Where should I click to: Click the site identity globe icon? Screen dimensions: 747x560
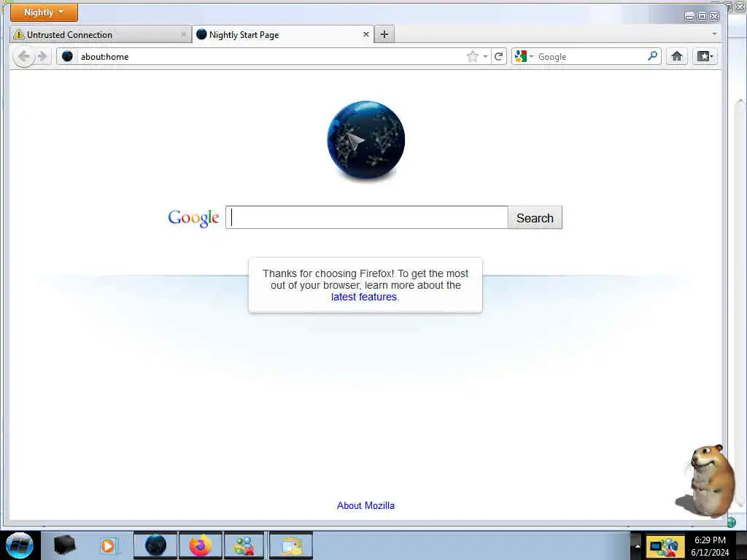pyautogui.click(x=67, y=56)
